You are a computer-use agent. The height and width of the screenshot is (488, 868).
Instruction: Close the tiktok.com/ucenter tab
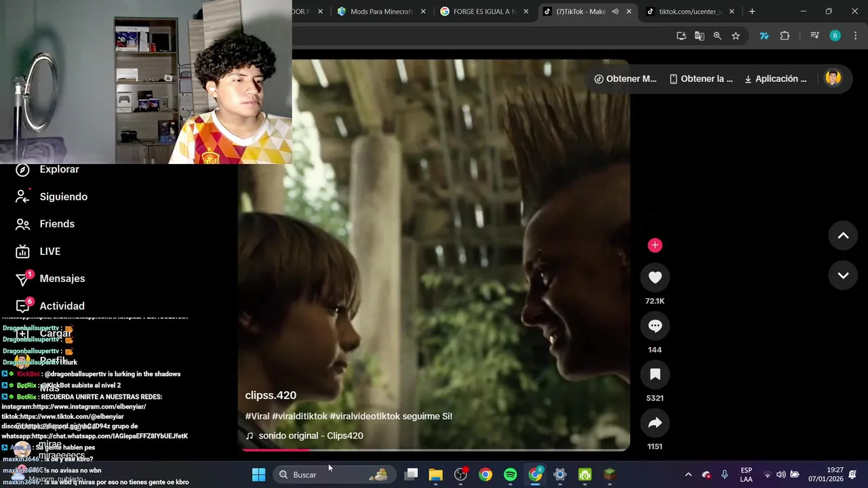732,12
